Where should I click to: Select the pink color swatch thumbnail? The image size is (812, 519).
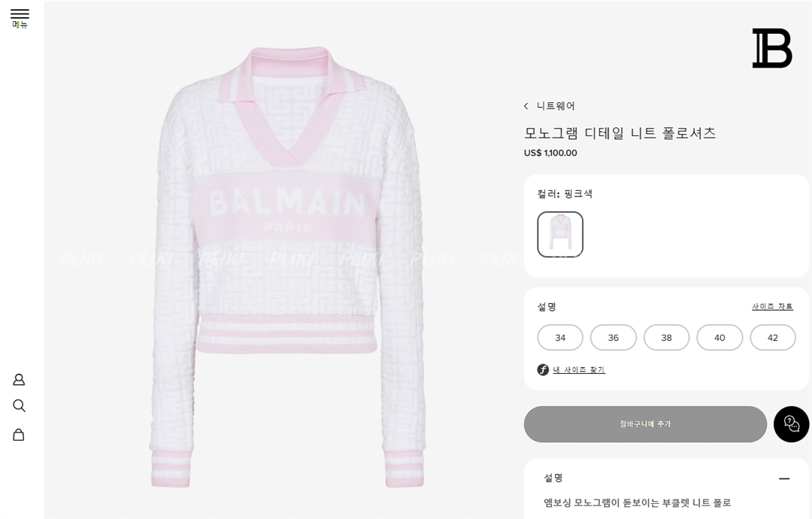tap(560, 235)
